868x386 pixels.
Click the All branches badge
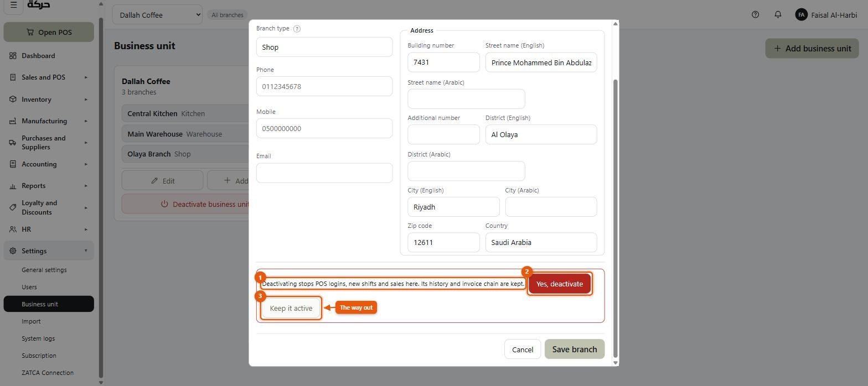[x=228, y=15]
